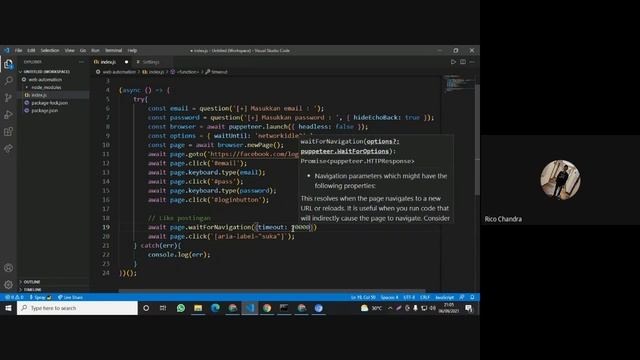
Task: Open the Run menu
Action: coord(95,51)
